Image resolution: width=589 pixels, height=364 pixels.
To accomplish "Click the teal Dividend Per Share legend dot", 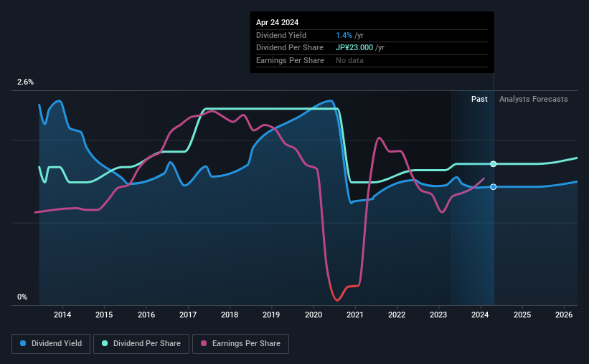I will pos(105,343).
